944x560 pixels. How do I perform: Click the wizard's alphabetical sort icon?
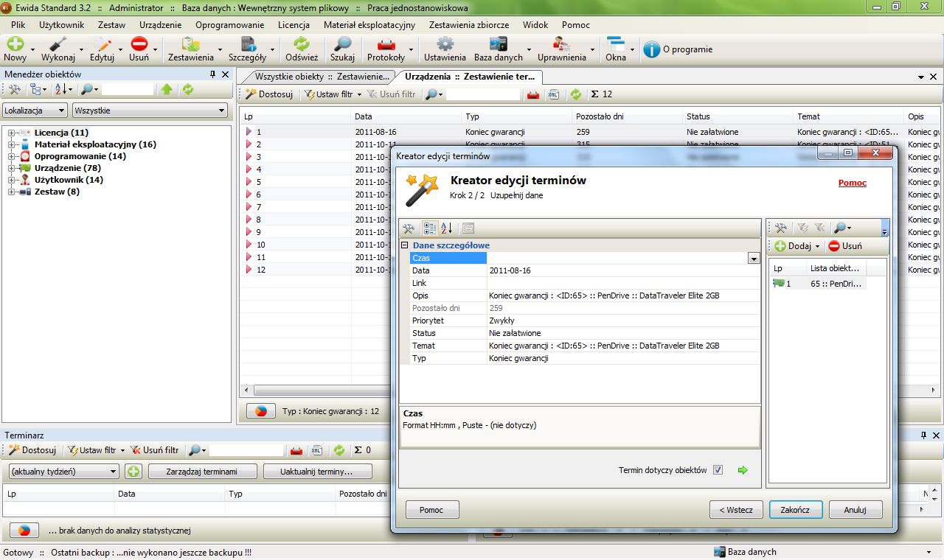coord(447,228)
